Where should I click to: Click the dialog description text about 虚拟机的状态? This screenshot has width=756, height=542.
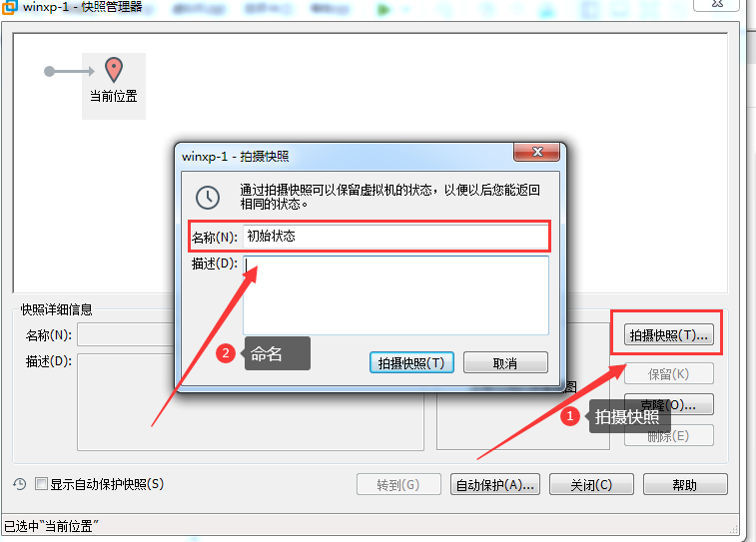point(390,197)
